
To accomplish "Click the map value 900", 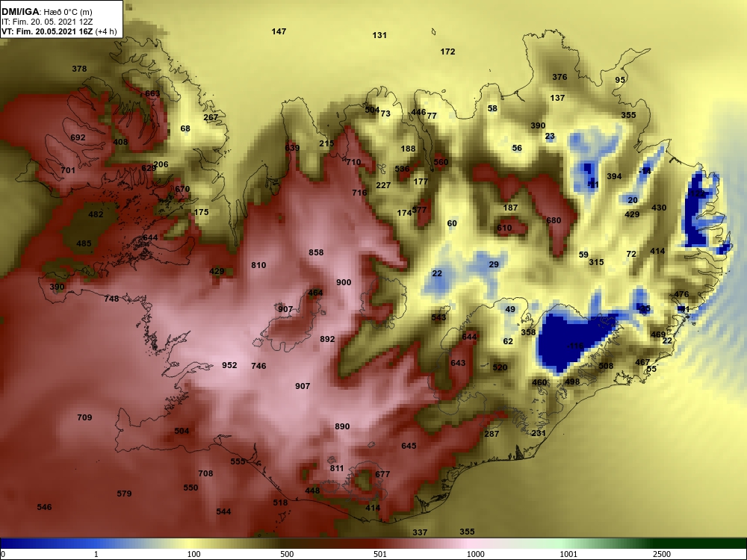I will click(x=344, y=282).
